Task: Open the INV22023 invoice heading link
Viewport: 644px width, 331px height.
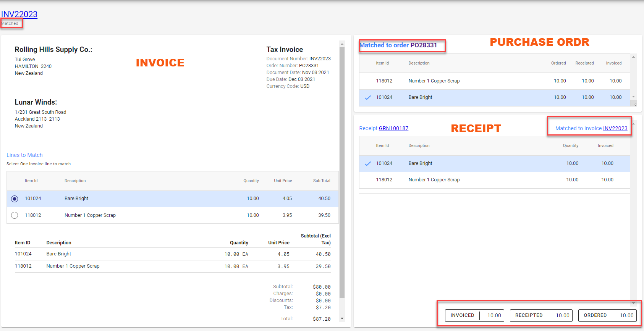Action: (x=19, y=14)
